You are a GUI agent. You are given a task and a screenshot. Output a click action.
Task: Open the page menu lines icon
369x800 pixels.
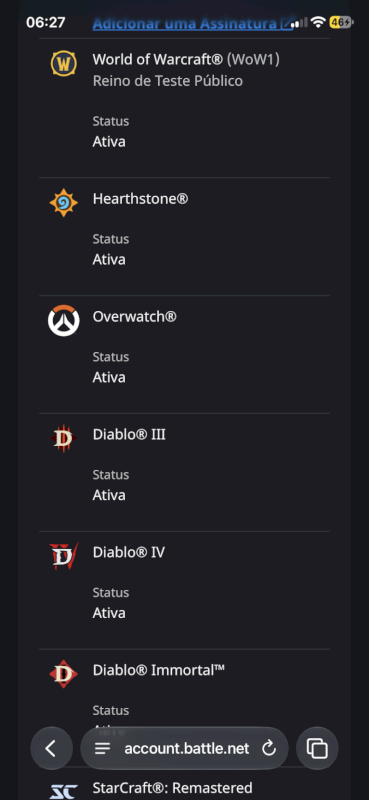103,748
